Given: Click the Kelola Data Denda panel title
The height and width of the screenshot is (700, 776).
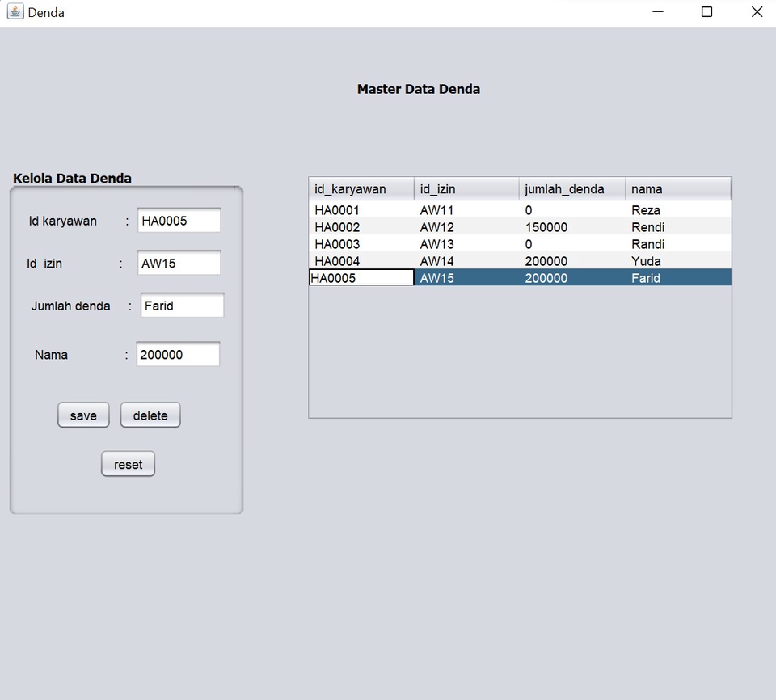Looking at the screenshot, I should click(72, 178).
